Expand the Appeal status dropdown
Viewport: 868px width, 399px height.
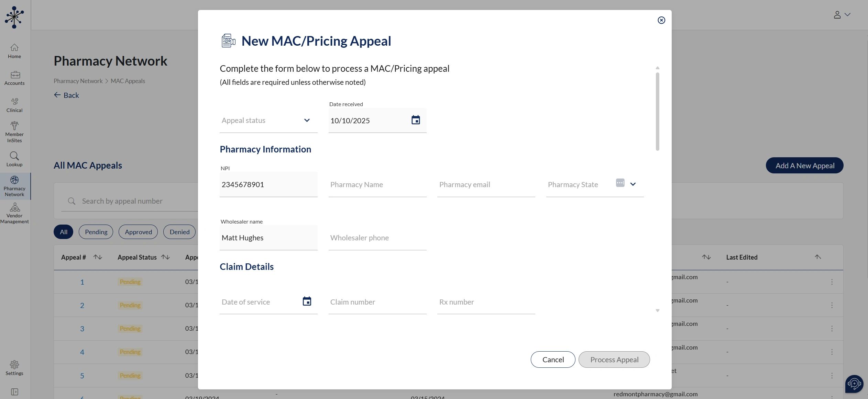[x=307, y=120]
